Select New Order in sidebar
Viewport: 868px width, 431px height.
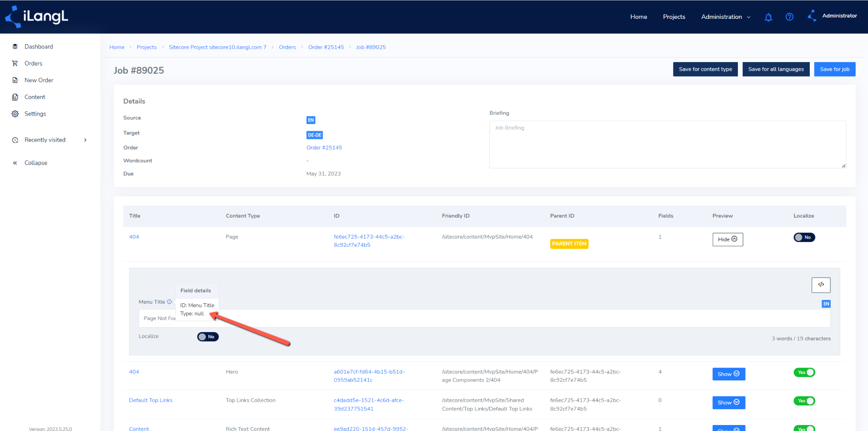pyautogui.click(x=39, y=80)
